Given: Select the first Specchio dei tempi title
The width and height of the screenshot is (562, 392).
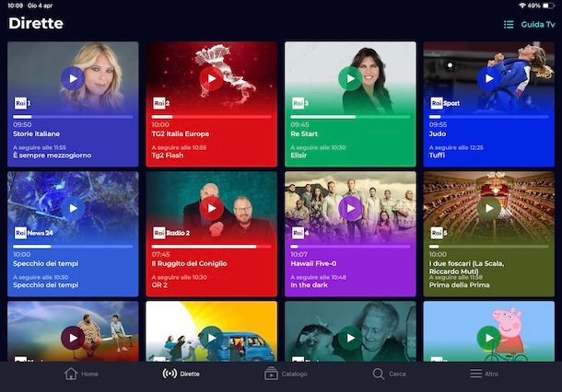Looking at the screenshot, I should coord(45,263).
